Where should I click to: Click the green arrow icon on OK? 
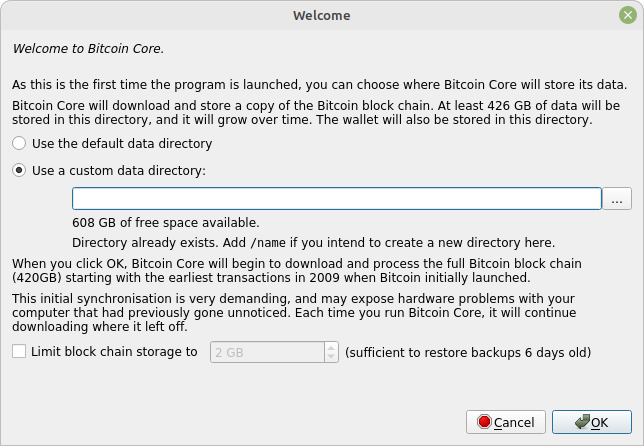tap(582, 422)
